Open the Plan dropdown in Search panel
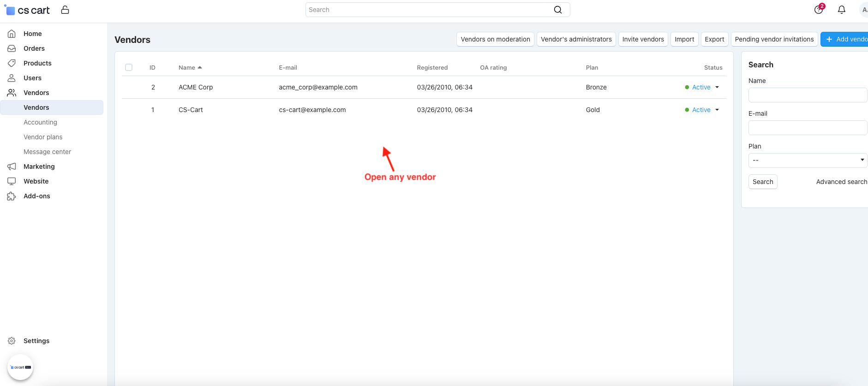The image size is (868, 386). point(808,160)
